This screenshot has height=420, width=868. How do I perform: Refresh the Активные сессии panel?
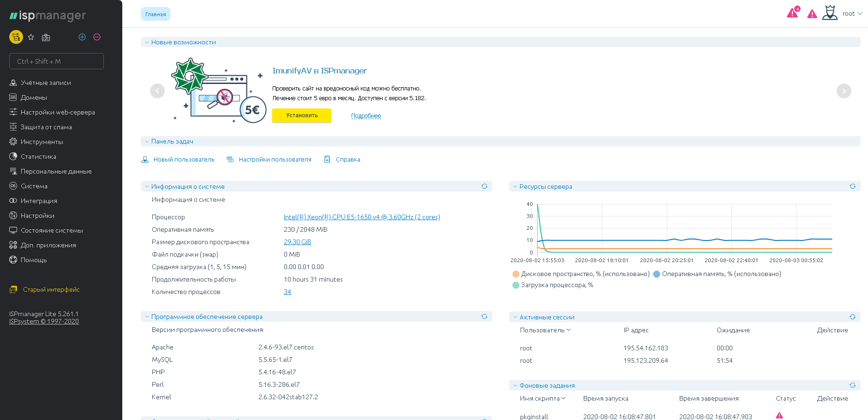coord(853,317)
